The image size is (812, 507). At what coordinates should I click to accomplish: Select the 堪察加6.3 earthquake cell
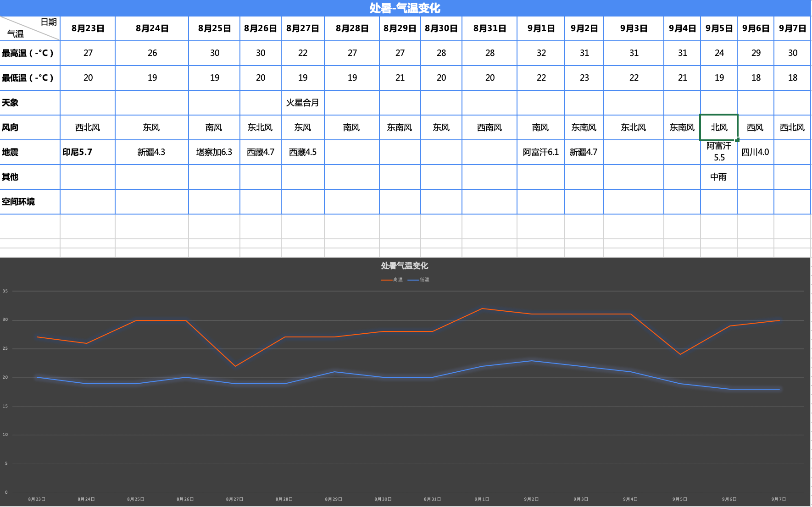pyautogui.click(x=214, y=152)
